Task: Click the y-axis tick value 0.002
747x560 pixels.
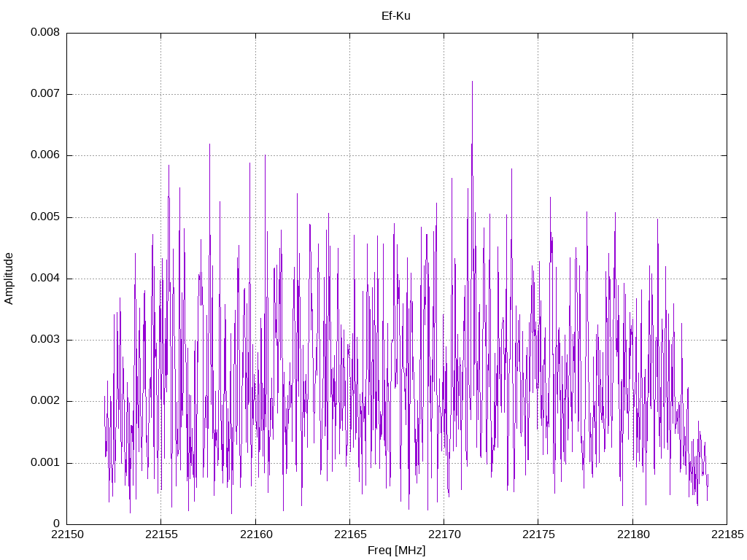Action: click(x=45, y=401)
